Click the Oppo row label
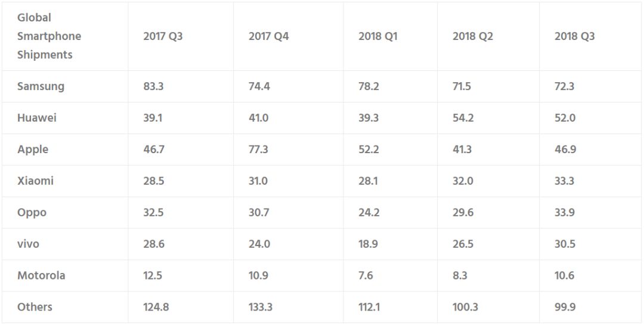Screen dimensions: 644x326 click(x=32, y=213)
